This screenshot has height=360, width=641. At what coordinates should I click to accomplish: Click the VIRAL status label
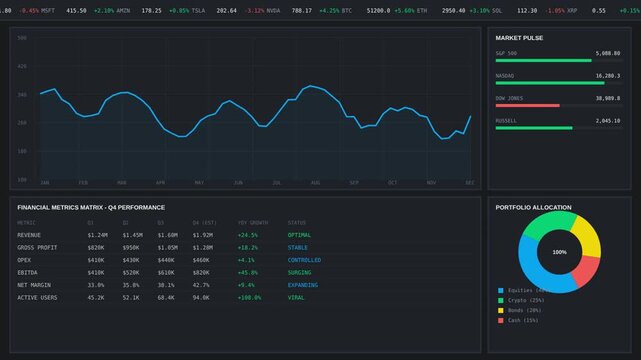point(296,297)
